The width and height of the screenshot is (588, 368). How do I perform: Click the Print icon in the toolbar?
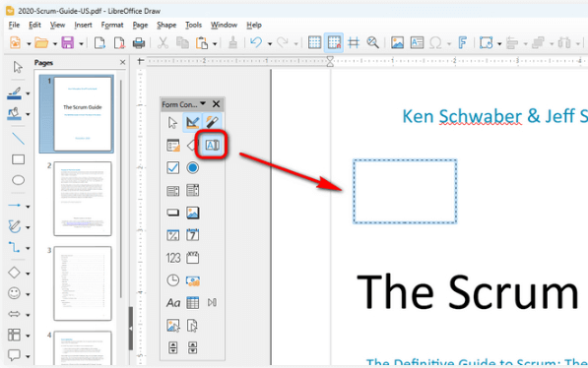click(139, 43)
